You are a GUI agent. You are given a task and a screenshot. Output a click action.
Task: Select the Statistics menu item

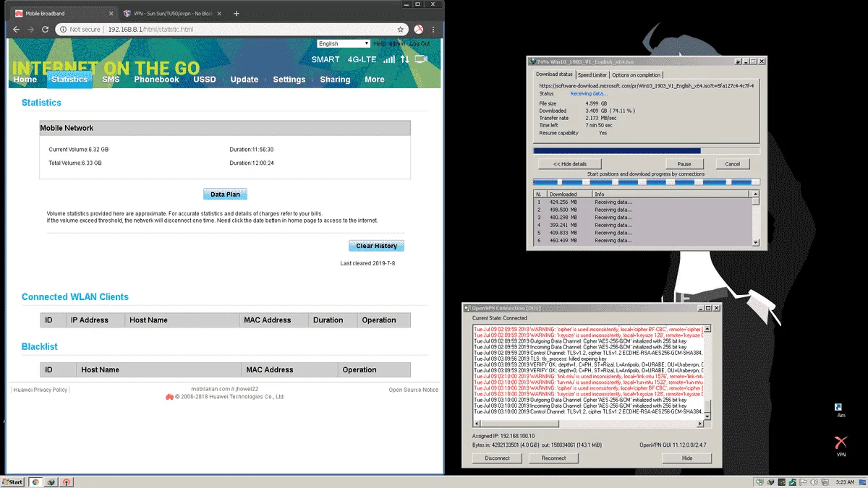69,80
